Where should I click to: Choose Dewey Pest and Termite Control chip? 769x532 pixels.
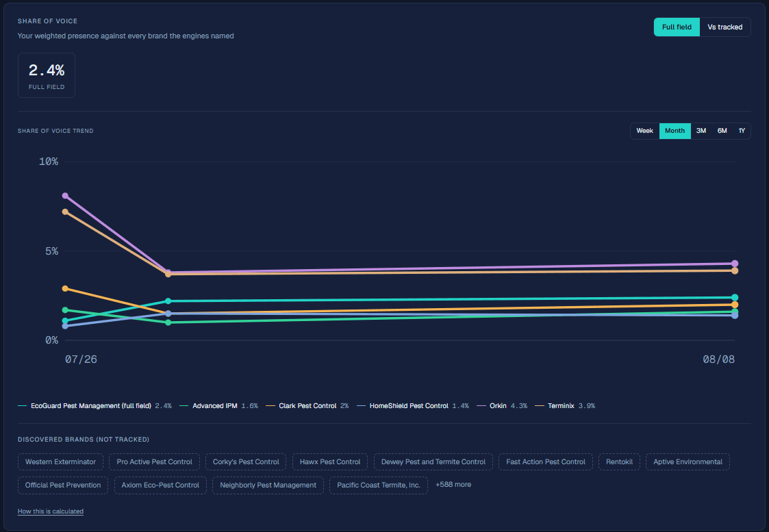click(x=433, y=462)
